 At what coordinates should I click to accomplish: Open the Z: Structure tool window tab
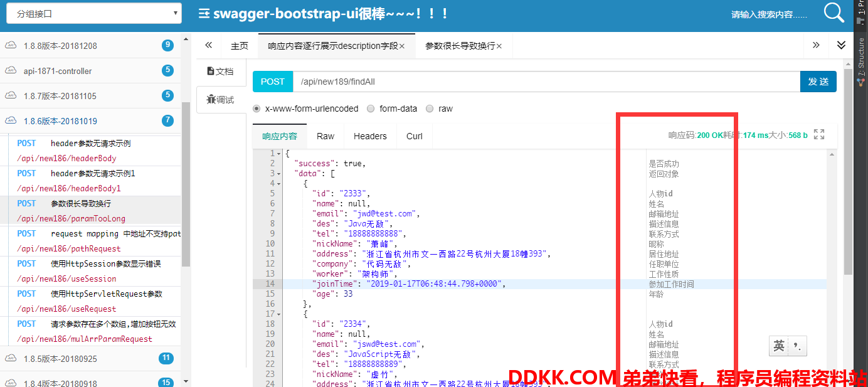[861, 63]
